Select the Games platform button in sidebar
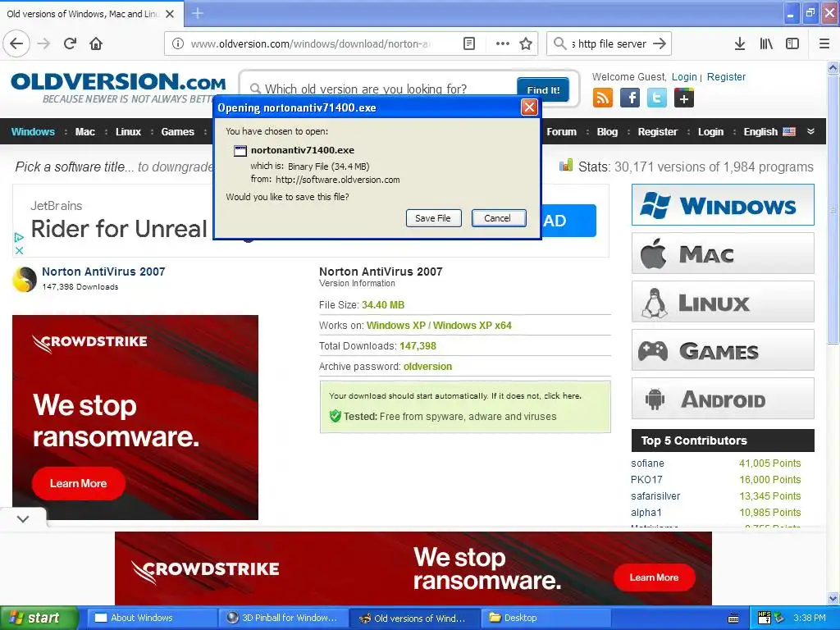Viewport: 840px width, 630px height. (x=723, y=350)
